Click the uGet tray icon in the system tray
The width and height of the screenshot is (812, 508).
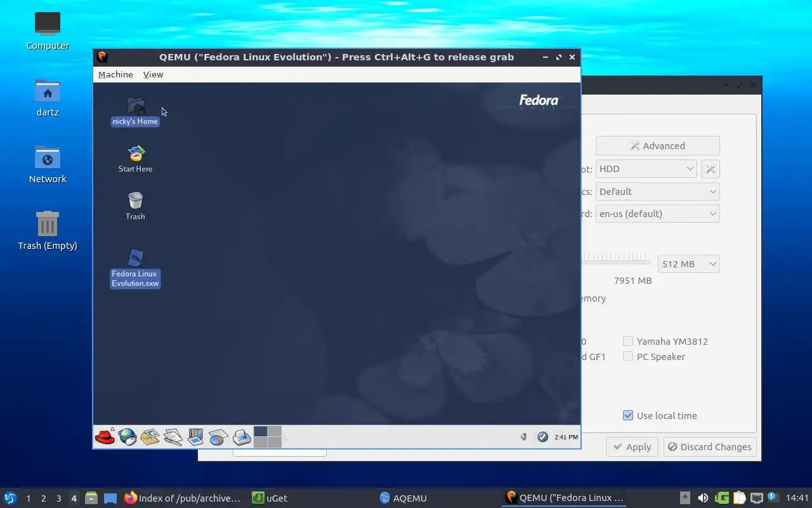coord(722,498)
